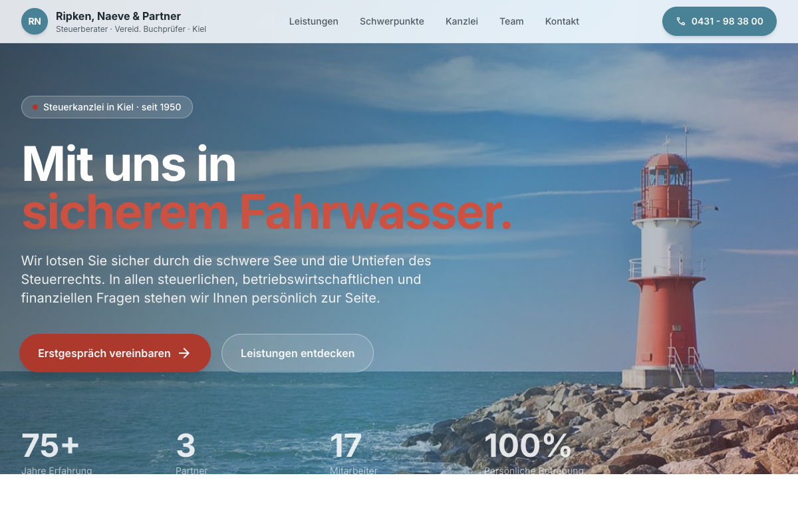The width and height of the screenshot is (798, 532).
Task: Click the red dot in the Steuerkanzlei badge
Action: coord(35,107)
